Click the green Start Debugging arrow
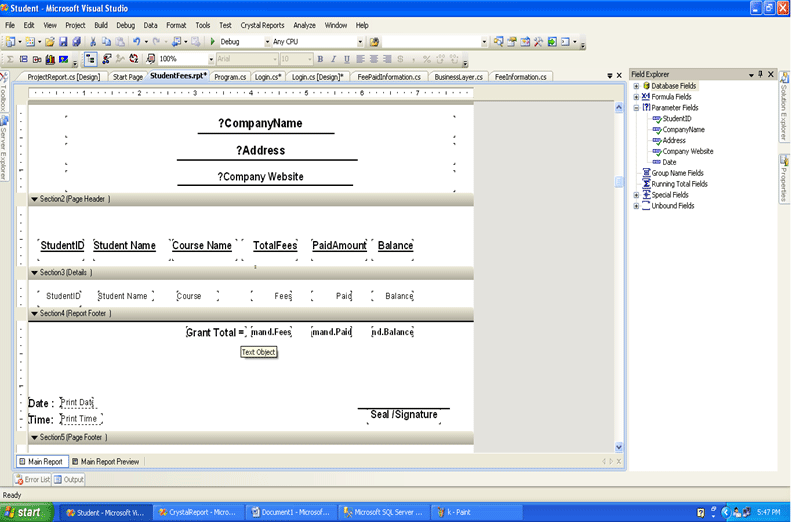Screen dimensions: 791x522 click(x=213, y=41)
